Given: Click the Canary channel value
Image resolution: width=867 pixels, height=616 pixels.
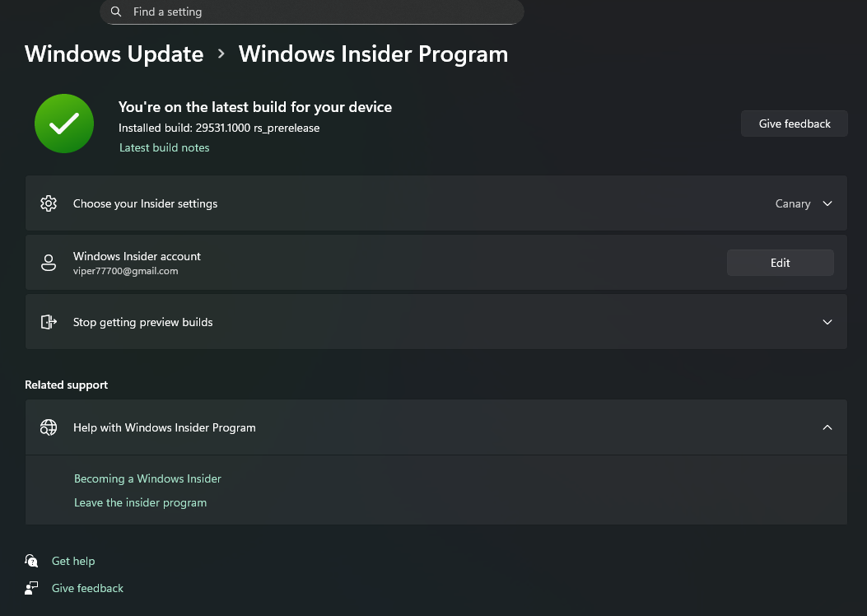Looking at the screenshot, I should (792, 203).
